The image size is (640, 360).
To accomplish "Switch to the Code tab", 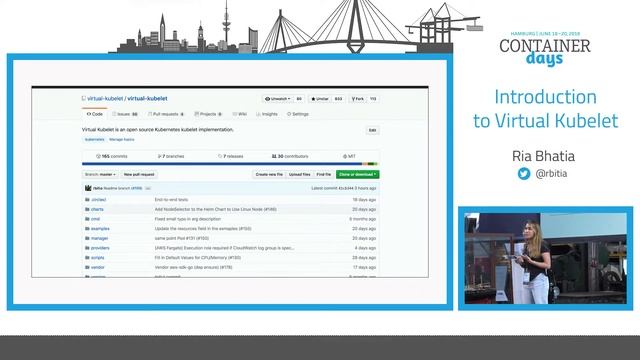I will coord(95,114).
